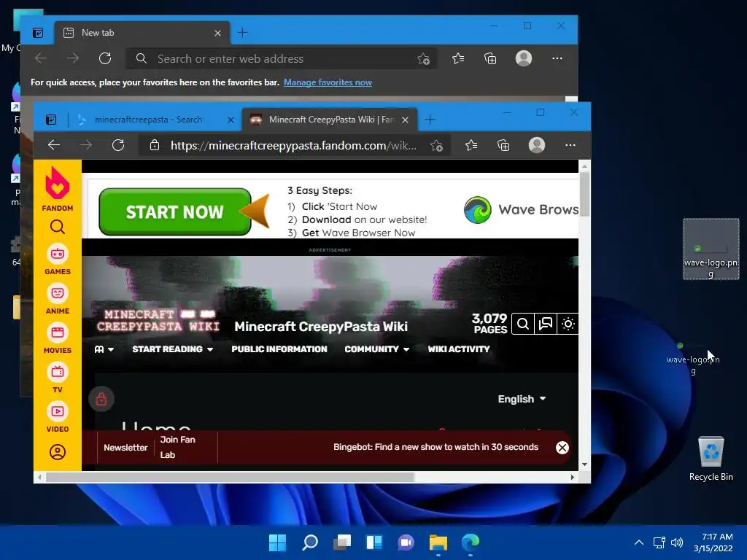Open the Windows Start menu

pyautogui.click(x=277, y=542)
